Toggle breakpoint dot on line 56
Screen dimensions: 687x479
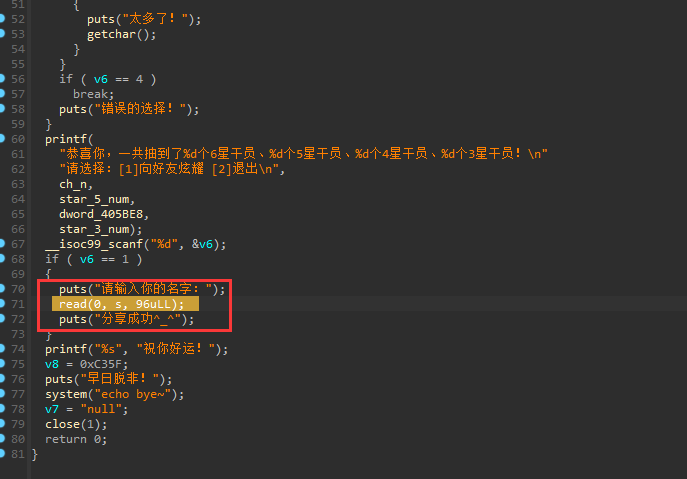(2, 78)
